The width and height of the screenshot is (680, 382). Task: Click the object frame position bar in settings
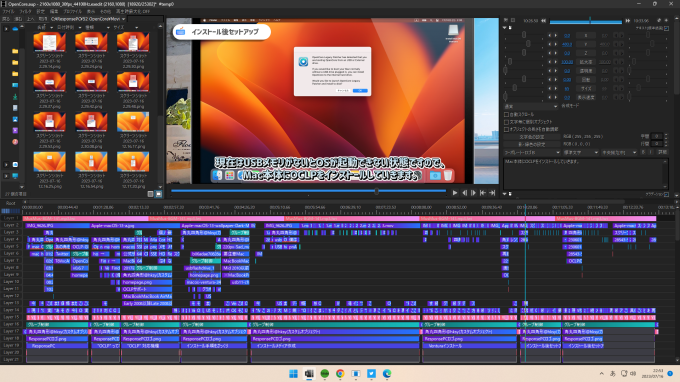585,21
